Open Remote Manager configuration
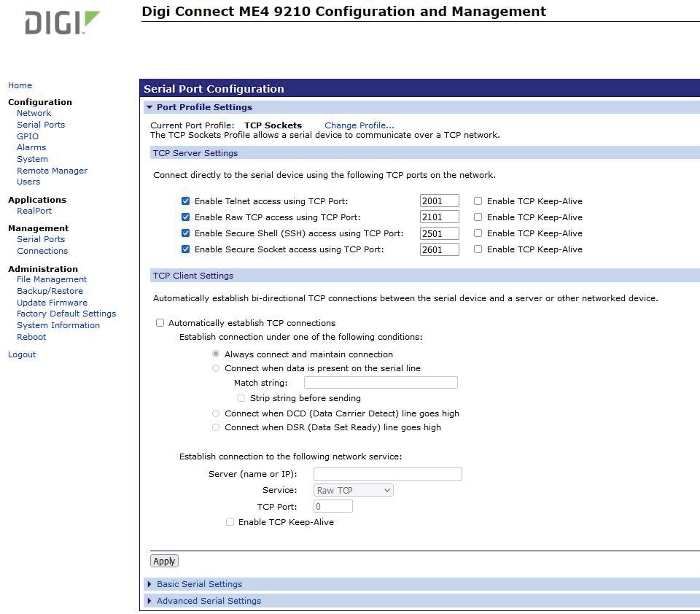 pyautogui.click(x=52, y=171)
